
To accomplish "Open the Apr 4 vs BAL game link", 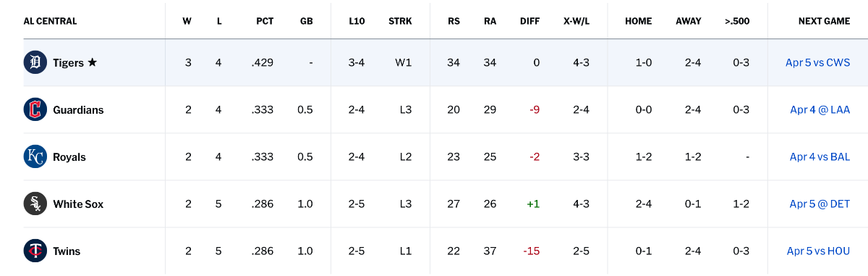I will pos(820,157).
